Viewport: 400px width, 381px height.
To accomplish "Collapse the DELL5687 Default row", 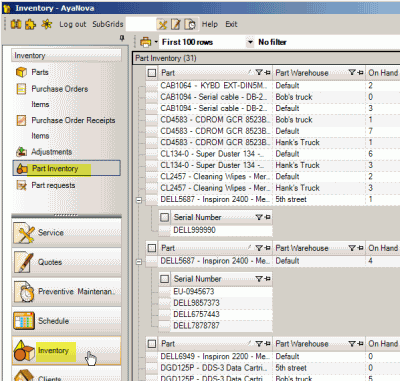I will click(139, 262).
